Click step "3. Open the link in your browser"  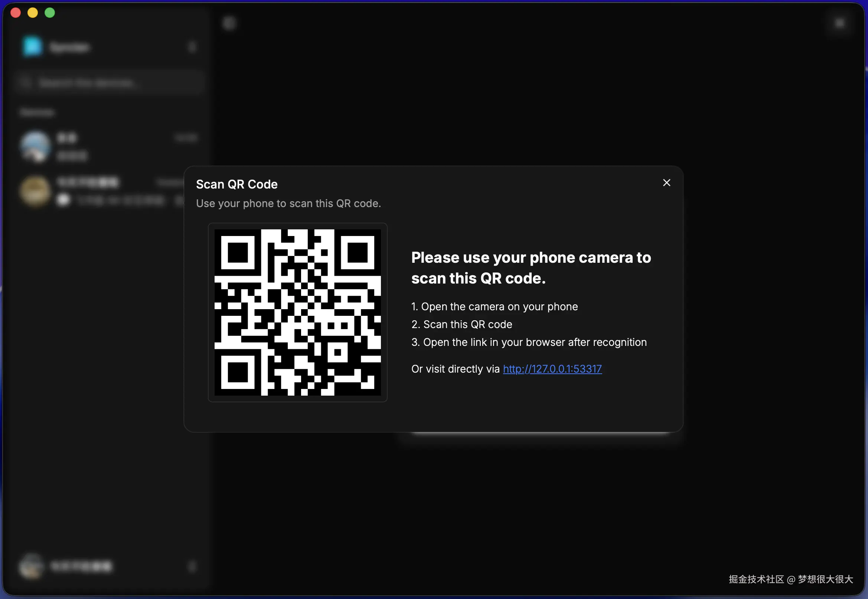pos(529,342)
